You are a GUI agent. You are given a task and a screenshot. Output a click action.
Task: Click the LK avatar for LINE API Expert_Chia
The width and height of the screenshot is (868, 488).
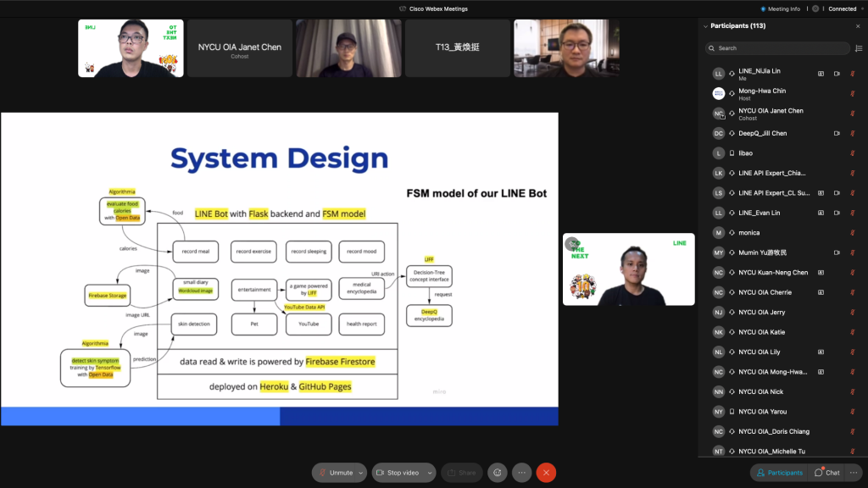719,173
